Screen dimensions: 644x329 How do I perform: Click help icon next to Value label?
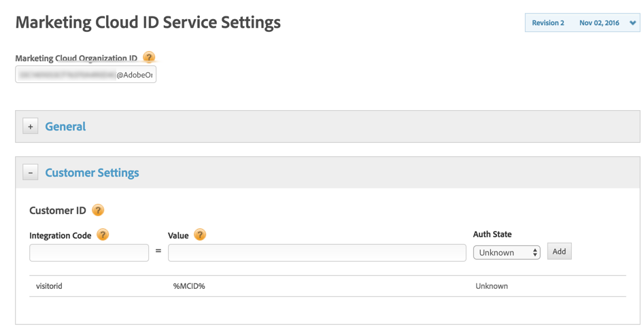[199, 235]
